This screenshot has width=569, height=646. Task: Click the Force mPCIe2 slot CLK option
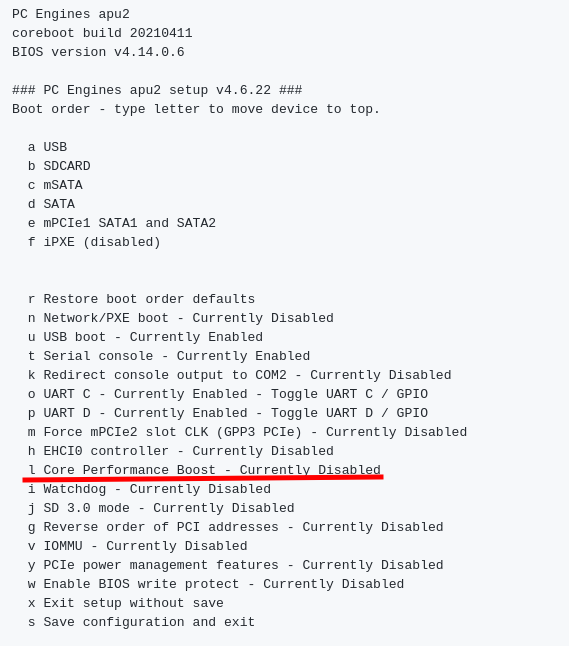point(247,432)
